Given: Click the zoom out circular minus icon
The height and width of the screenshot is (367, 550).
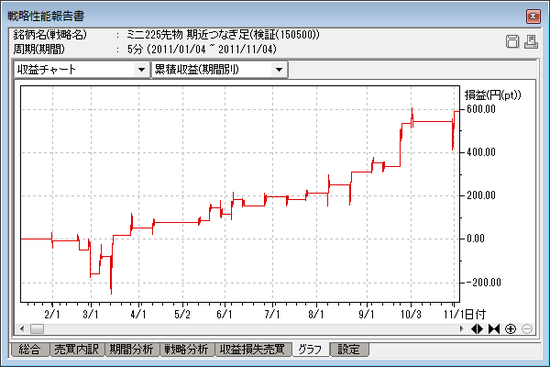Looking at the screenshot, I should tap(527, 329).
